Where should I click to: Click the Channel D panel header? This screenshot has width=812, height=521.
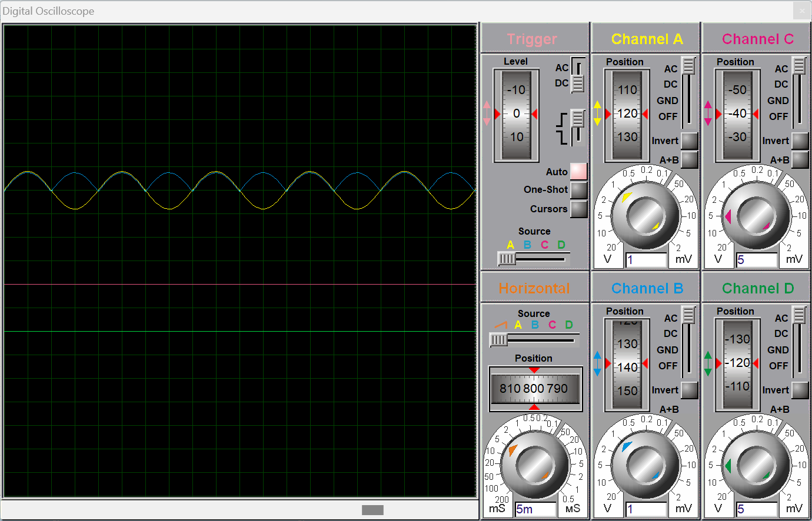pos(757,288)
